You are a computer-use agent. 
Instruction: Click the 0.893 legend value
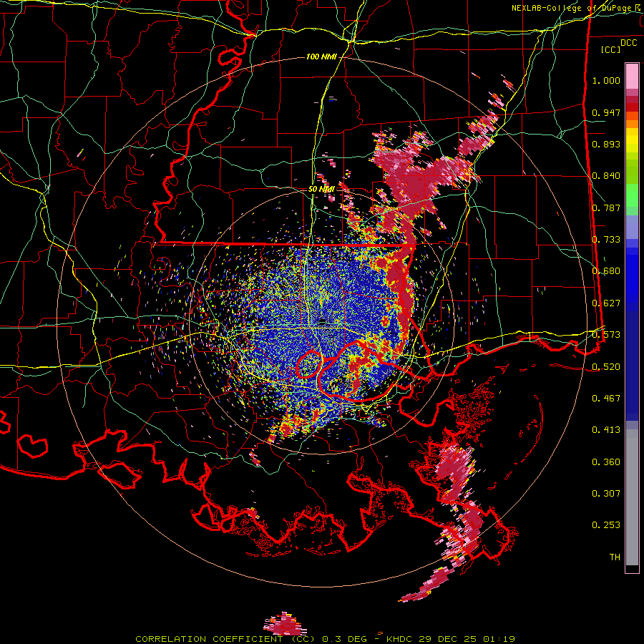(606, 144)
